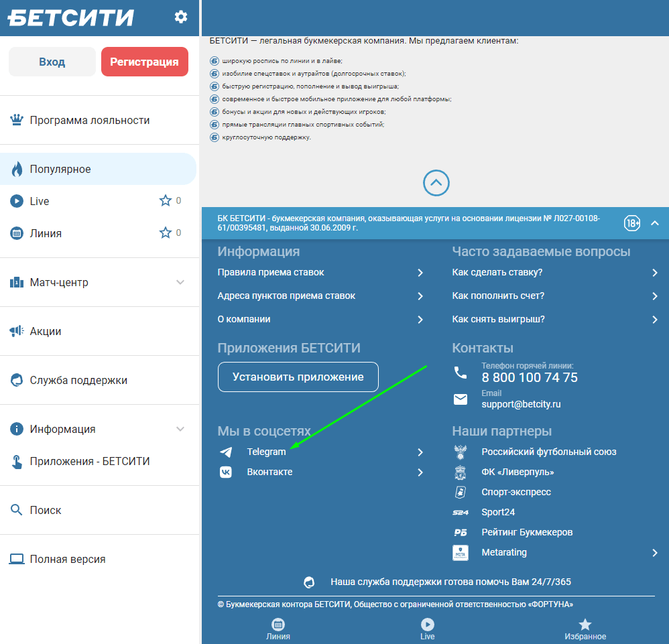This screenshot has width=669, height=644.
Task: Toggle the favorites star in the Live row
Action: [x=165, y=200]
